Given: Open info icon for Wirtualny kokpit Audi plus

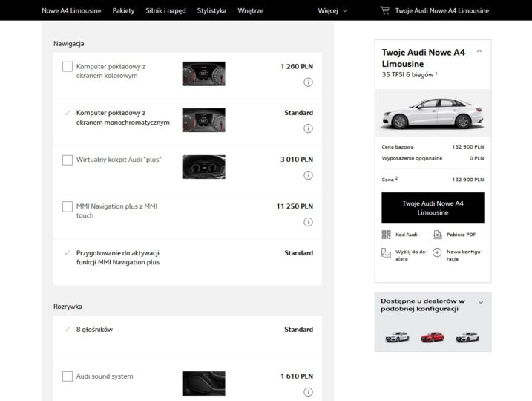Looking at the screenshot, I should click(x=308, y=175).
